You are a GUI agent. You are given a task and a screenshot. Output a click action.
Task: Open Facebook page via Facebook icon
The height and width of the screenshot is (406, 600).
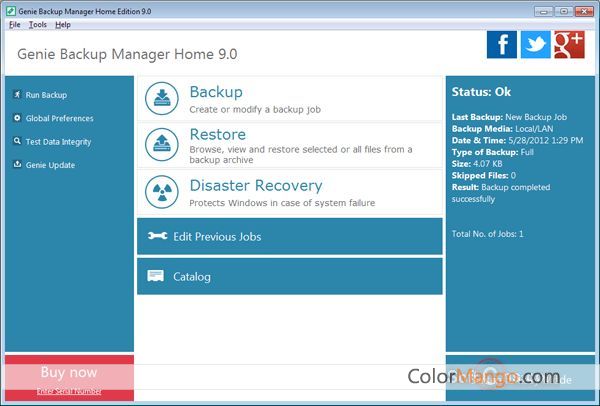502,44
